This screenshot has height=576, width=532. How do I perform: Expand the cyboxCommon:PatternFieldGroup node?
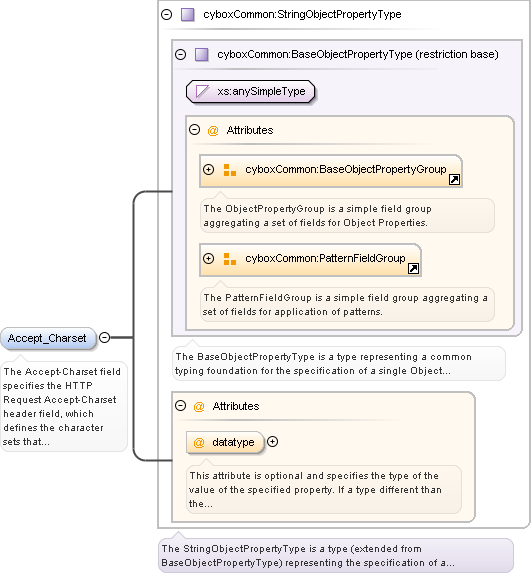point(208,259)
